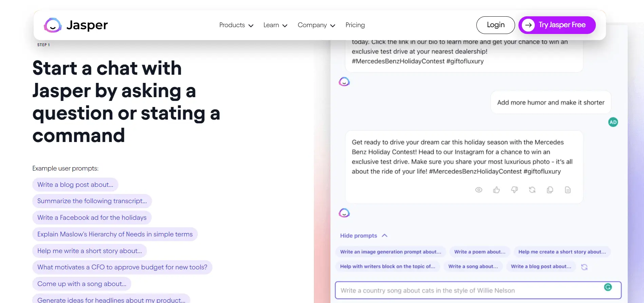The width and height of the screenshot is (644, 303).
Task: Expand the Learn menu
Action: tap(275, 25)
